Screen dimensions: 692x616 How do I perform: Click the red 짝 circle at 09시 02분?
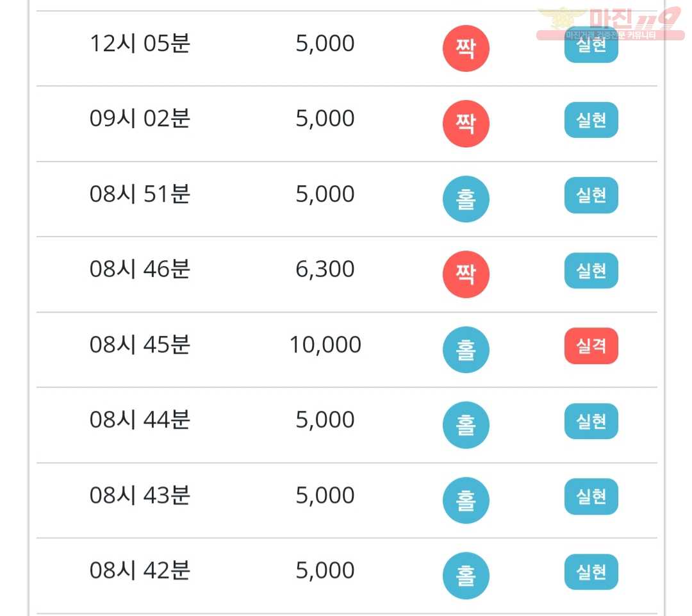point(466,124)
